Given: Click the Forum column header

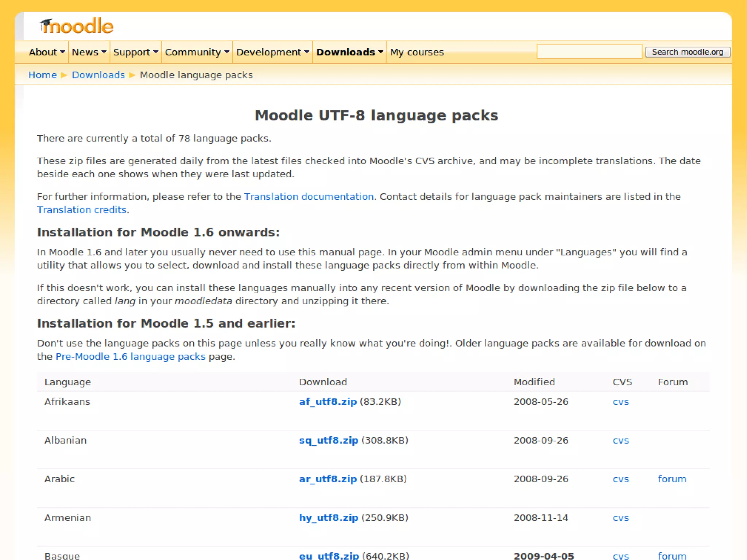Looking at the screenshot, I should [x=673, y=382].
